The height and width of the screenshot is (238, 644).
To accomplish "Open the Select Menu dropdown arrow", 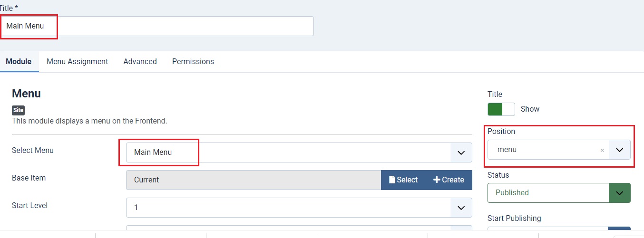I will (461, 152).
